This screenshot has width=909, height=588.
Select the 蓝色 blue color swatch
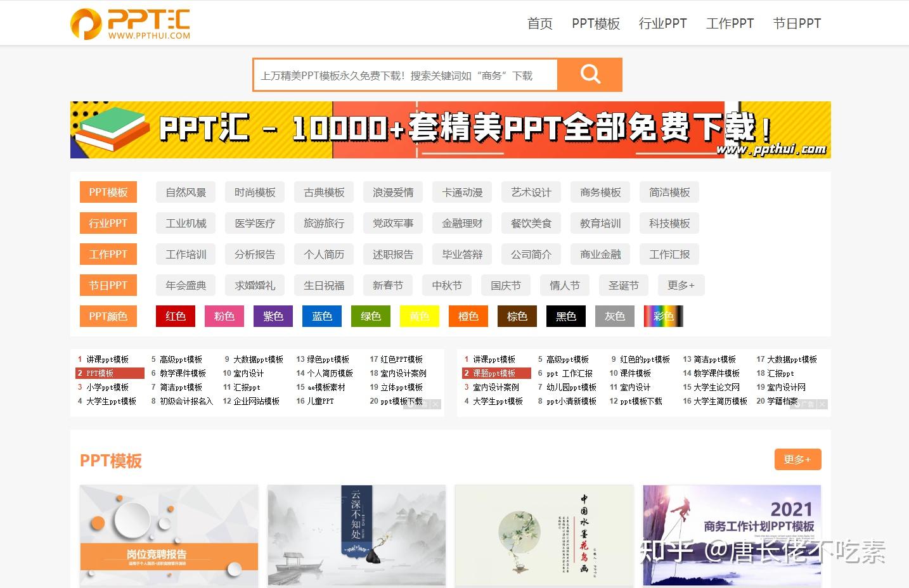click(321, 316)
